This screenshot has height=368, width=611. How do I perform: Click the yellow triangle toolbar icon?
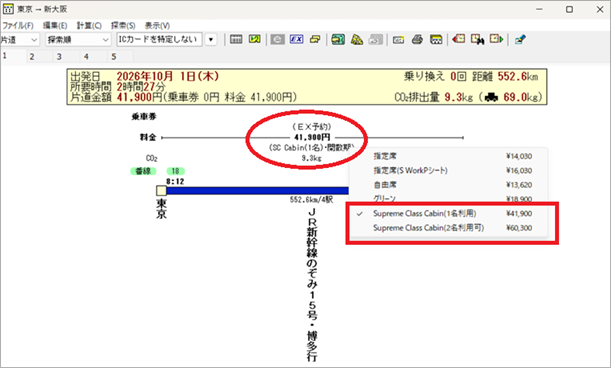point(357,39)
